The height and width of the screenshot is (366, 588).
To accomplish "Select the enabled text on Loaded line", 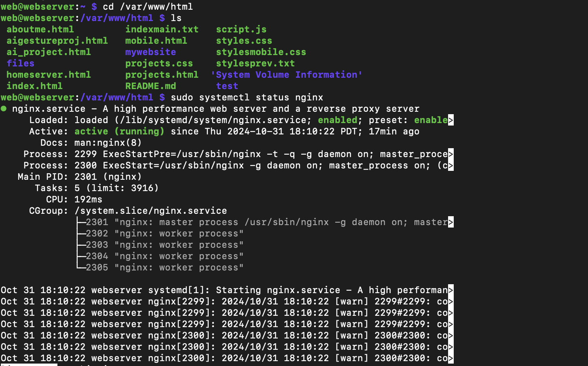I will (x=337, y=120).
